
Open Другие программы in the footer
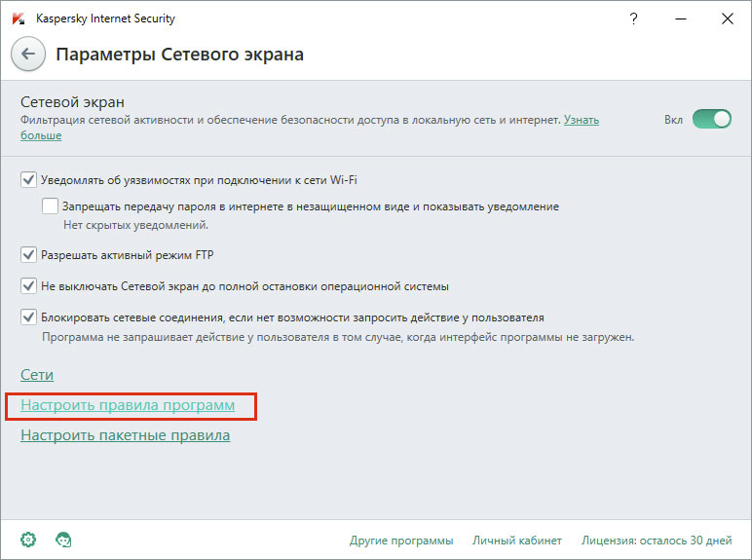pos(401,541)
